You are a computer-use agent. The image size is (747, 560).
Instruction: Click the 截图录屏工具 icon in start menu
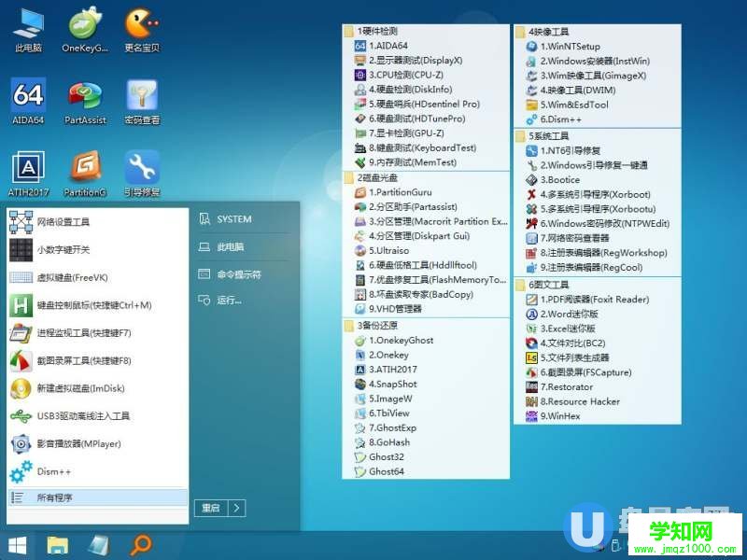[21, 360]
